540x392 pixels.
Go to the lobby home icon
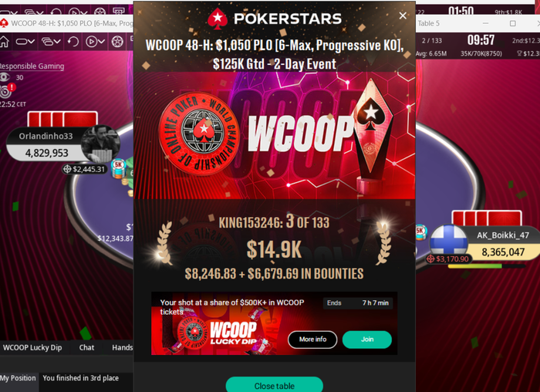[x=4, y=42]
